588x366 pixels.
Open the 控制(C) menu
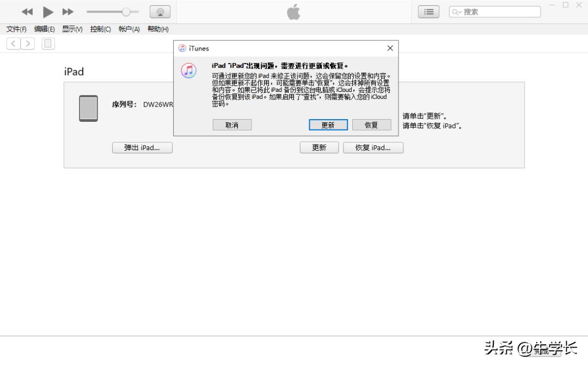point(100,29)
